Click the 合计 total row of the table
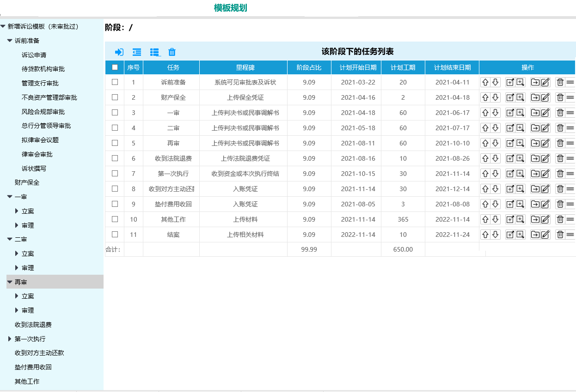Image resolution: width=576 pixels, height=392 pixels. (x=111, y=249)
